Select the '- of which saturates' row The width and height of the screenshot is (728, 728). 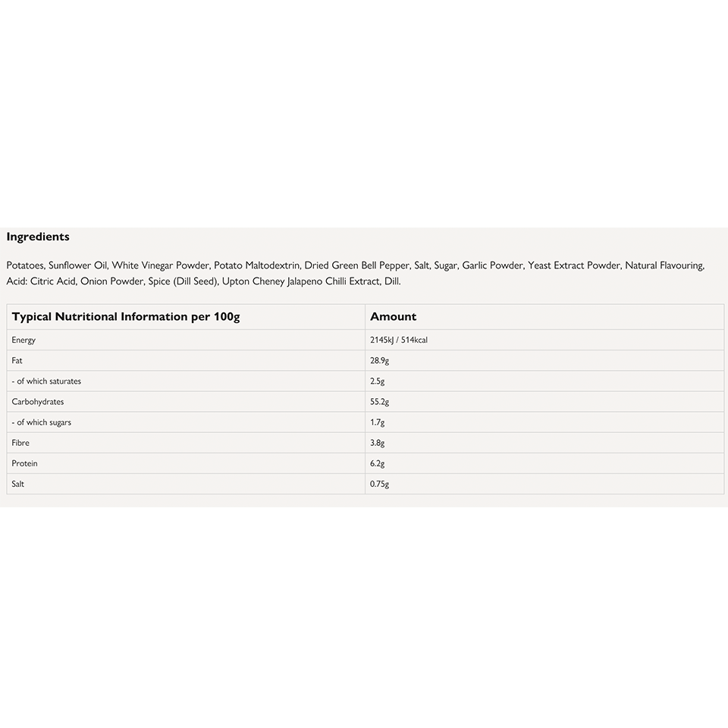46,381
